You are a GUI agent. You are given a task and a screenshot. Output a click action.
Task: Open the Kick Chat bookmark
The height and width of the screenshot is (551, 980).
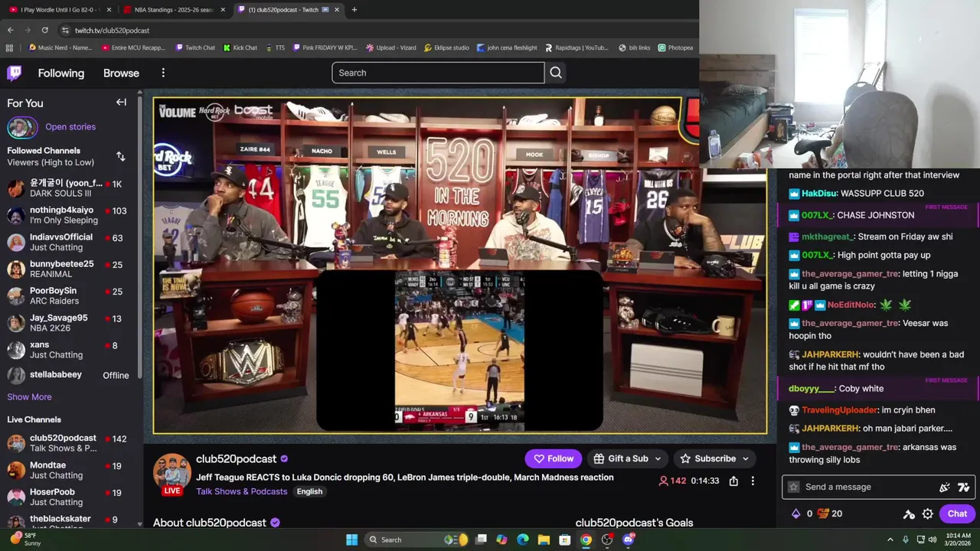tap(240, 47)
